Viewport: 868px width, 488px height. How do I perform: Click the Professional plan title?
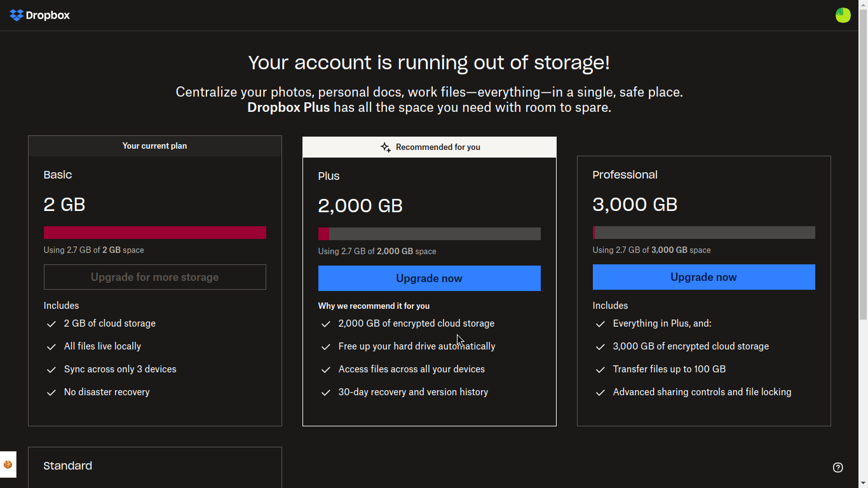point(625,175)
